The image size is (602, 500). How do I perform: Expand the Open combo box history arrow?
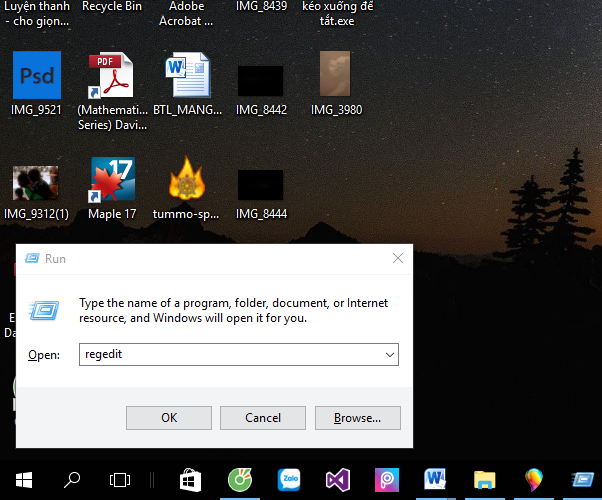click(390, 354)
